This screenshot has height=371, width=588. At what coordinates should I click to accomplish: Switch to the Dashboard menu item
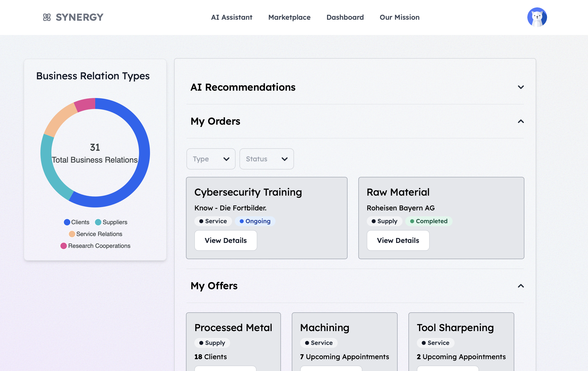point(345,17)
